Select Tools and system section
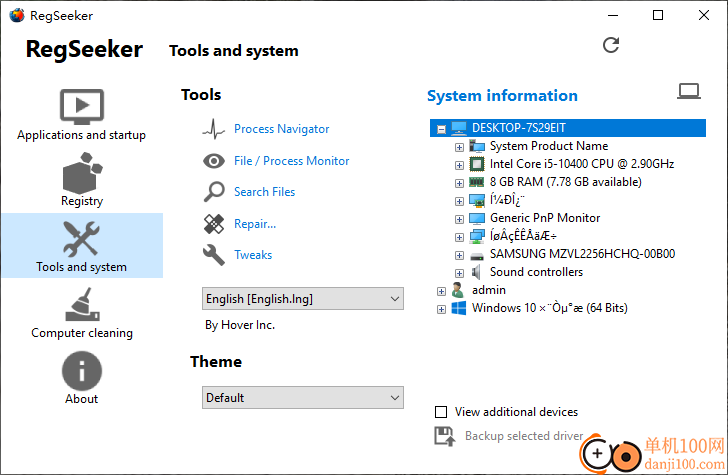 82,246
